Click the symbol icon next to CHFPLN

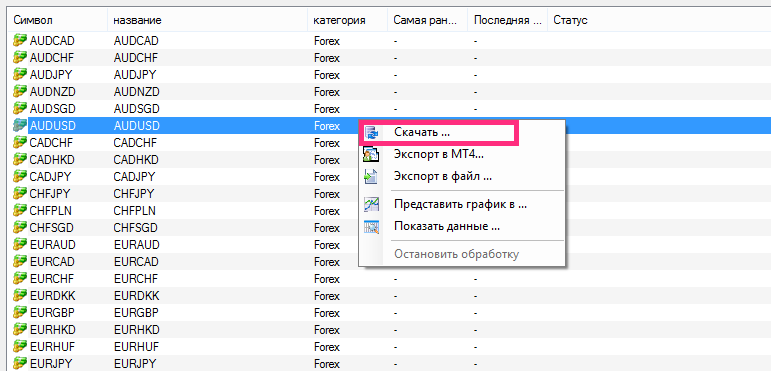20,211
